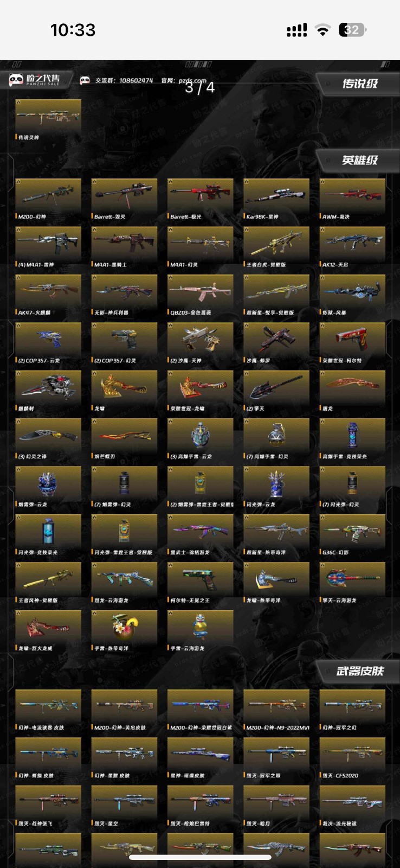The image size is (400, 868).
Task: Jump to the 武器皮肤 section header
Action: coord(359,671)
